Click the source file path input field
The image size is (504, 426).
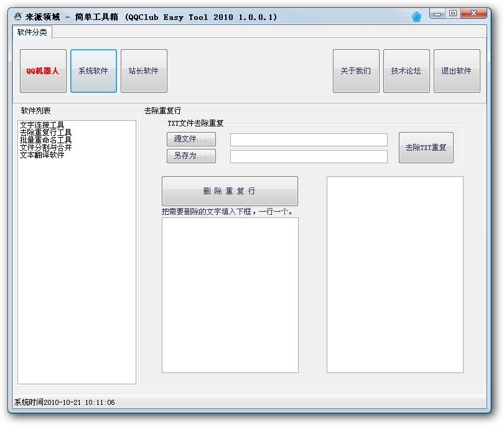point(308,139)
